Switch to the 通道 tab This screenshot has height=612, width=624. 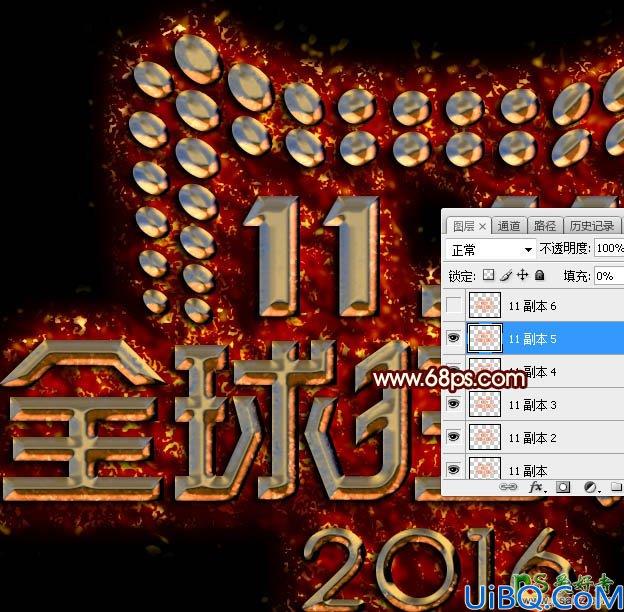(x=509, y=226)
